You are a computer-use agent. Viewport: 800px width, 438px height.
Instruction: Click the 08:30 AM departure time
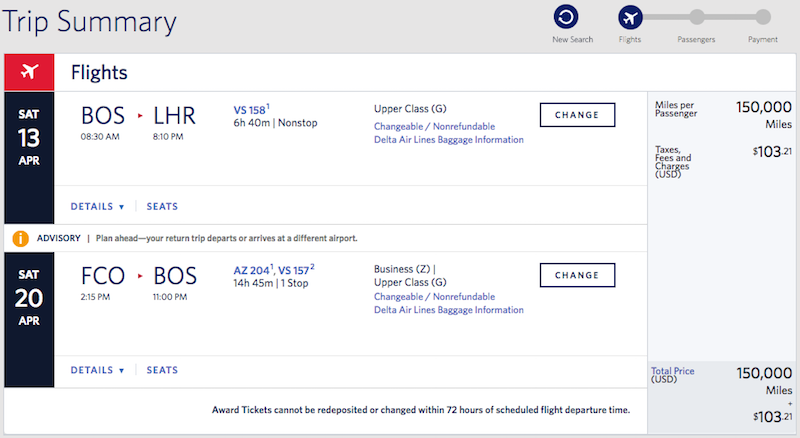tap(100, 137)
